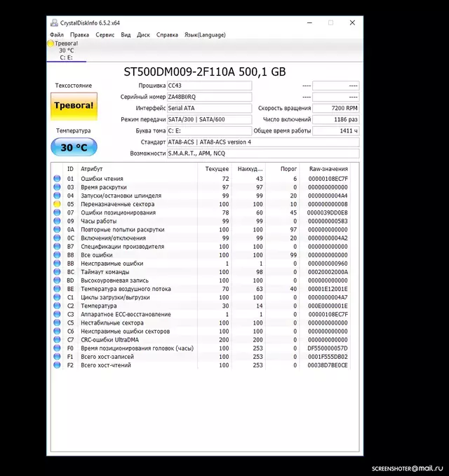The height and width of the screenshot is (476, 449).
Task: Click the blue status icon for 01 Ошибки чтения
Action: 57,179
